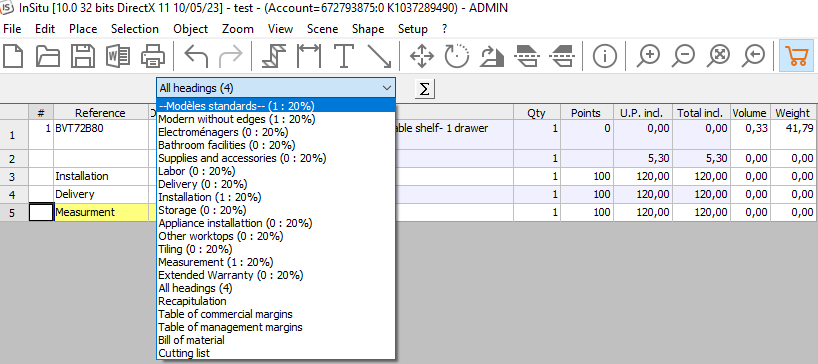Screen dimensions: 818x364
Task: Click the Weight column header
Action: coord(792,113)
